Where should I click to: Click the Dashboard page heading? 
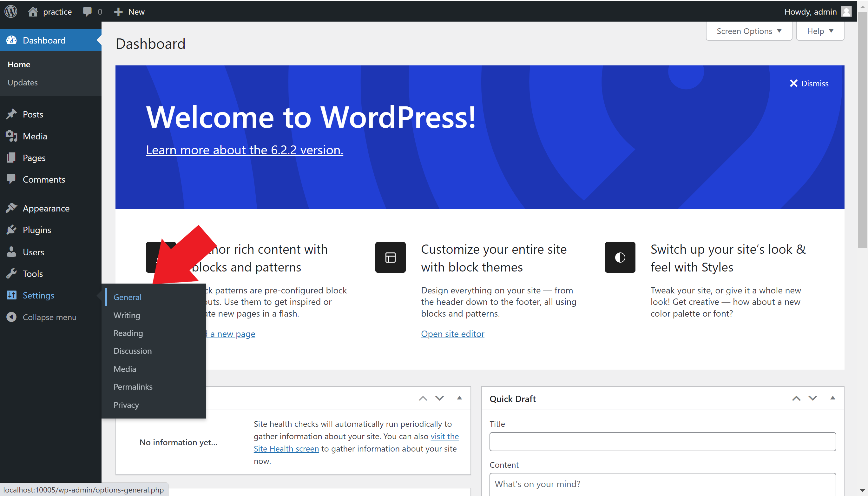click(x=150, y=44)
